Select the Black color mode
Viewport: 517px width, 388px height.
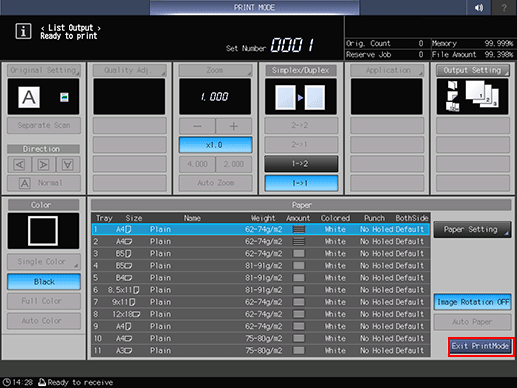tap(44, 282)
